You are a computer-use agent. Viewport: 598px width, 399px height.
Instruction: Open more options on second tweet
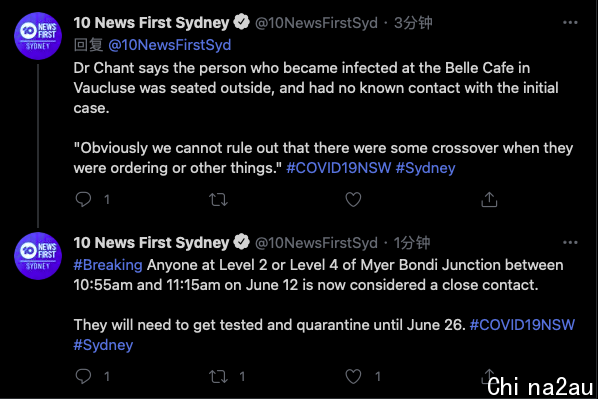[570, 243]
